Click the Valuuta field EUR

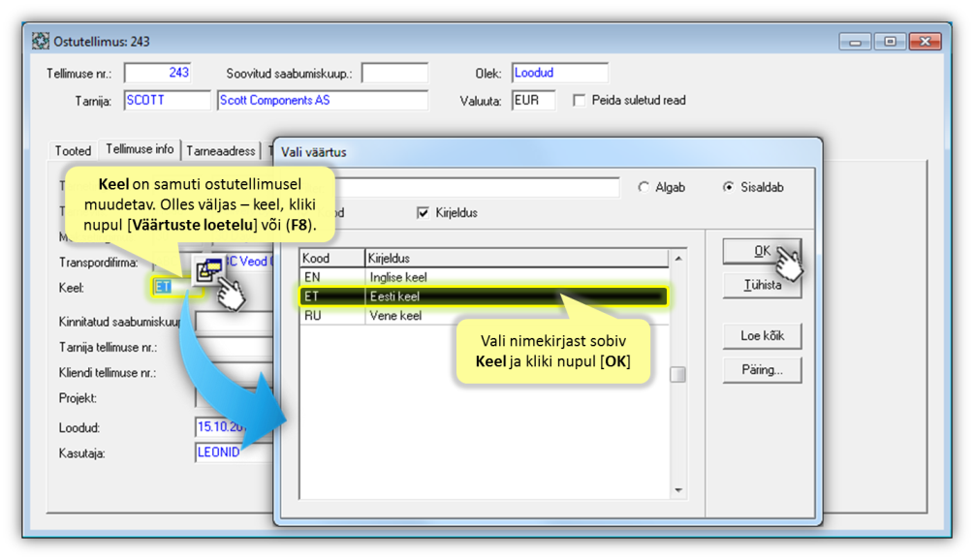pyautogui.click(x=534, y=101)
